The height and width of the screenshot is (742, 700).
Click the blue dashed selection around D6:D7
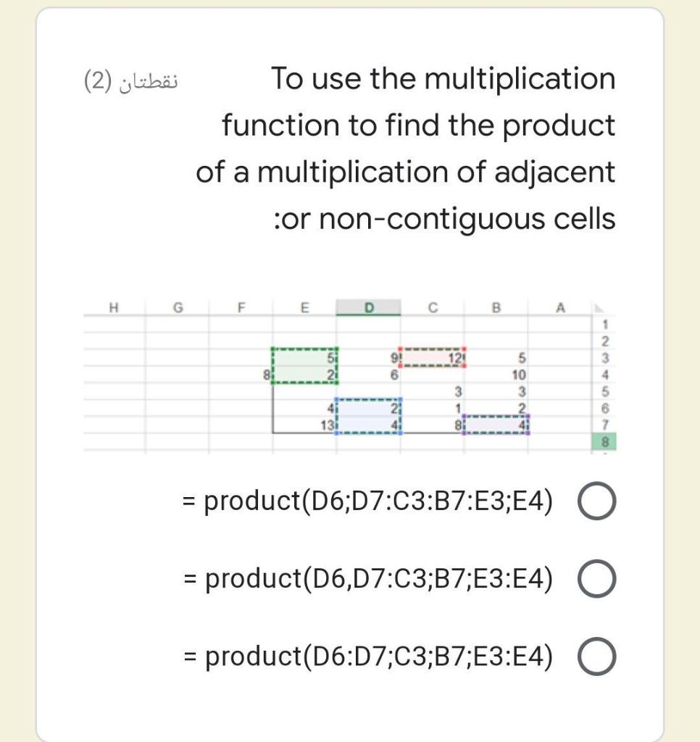(370, 414)
